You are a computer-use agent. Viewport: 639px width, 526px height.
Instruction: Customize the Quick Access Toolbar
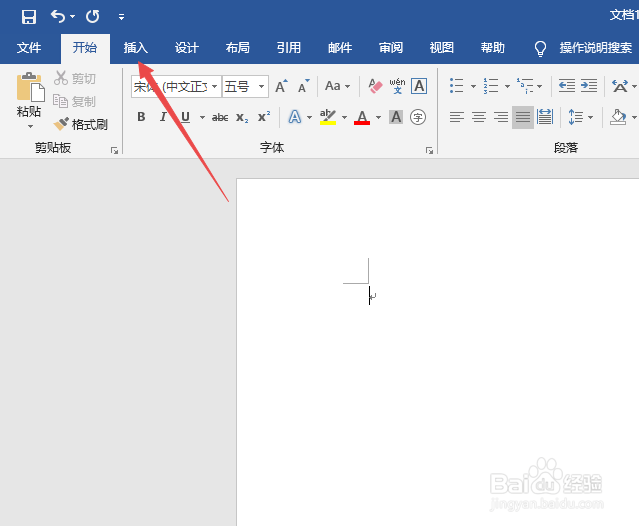[x=121, y=17]
